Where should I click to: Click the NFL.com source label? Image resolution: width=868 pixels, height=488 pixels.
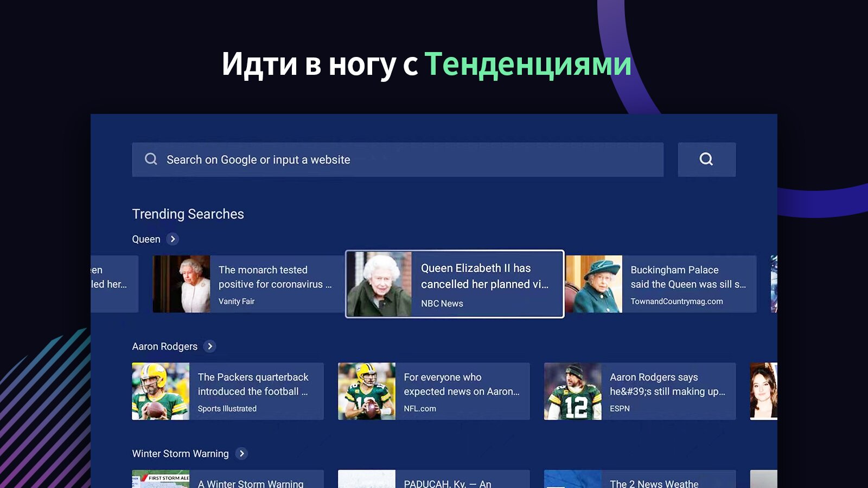click(x=420, y=409)
